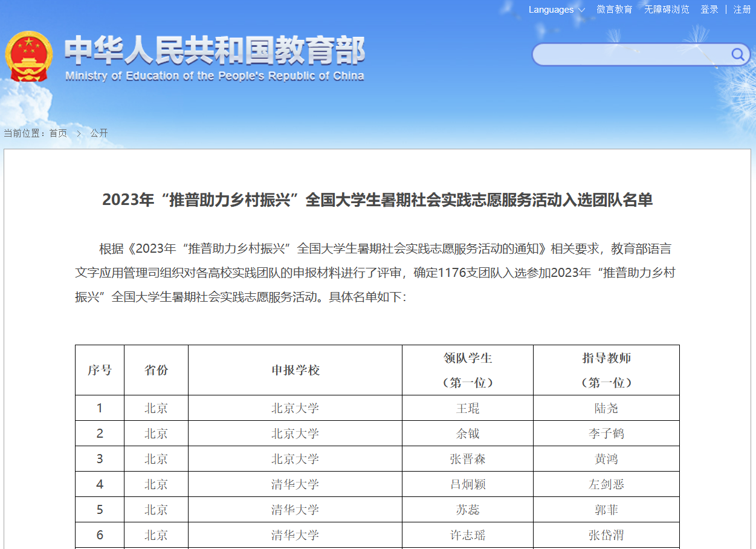Click the 序号 column header

100,370
